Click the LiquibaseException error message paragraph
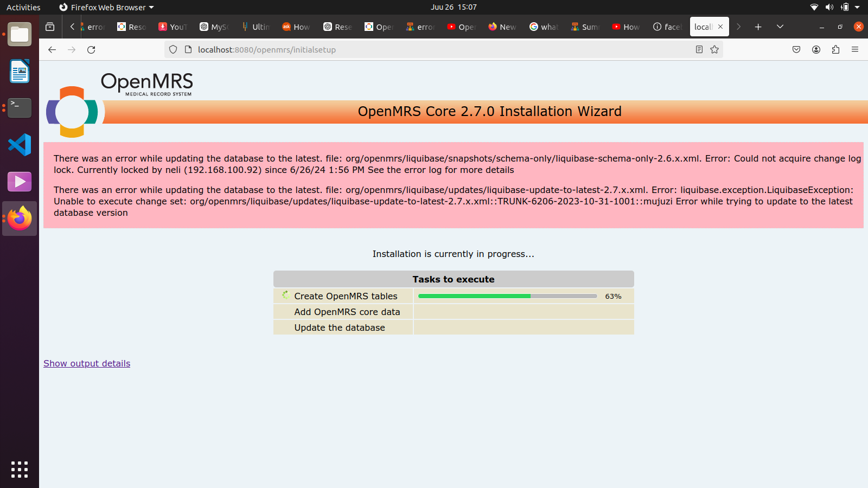Image resolution: width=868 pixels, height=488 pixels. [x=454, y=201]
